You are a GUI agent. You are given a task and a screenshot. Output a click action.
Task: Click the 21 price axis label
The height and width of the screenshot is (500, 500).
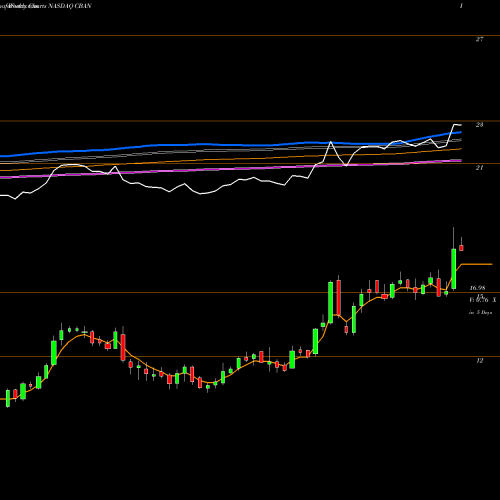(479, 168)
